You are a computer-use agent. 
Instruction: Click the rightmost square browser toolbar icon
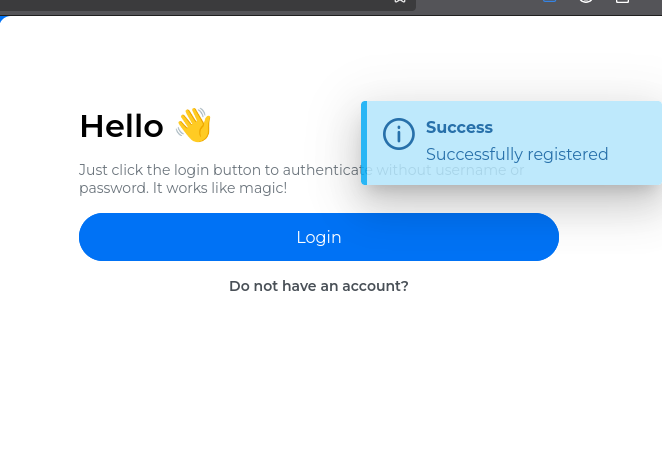pos(622,2)
